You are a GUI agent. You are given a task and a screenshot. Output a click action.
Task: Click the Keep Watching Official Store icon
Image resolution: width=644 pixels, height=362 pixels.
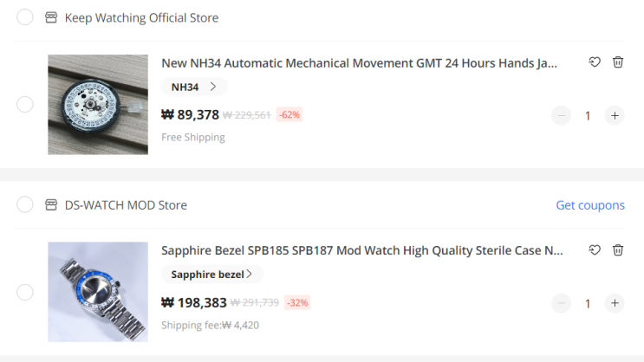point(51,17)
